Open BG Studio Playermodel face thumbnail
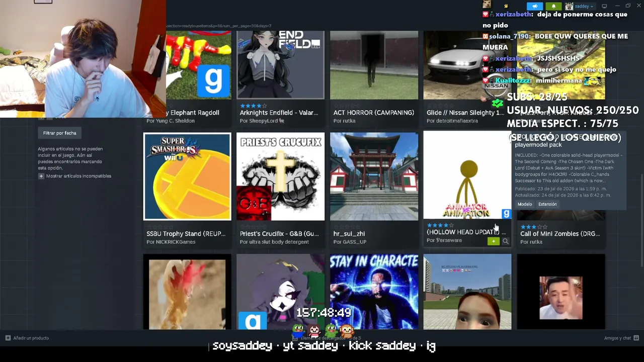 [x=467, y=292]
